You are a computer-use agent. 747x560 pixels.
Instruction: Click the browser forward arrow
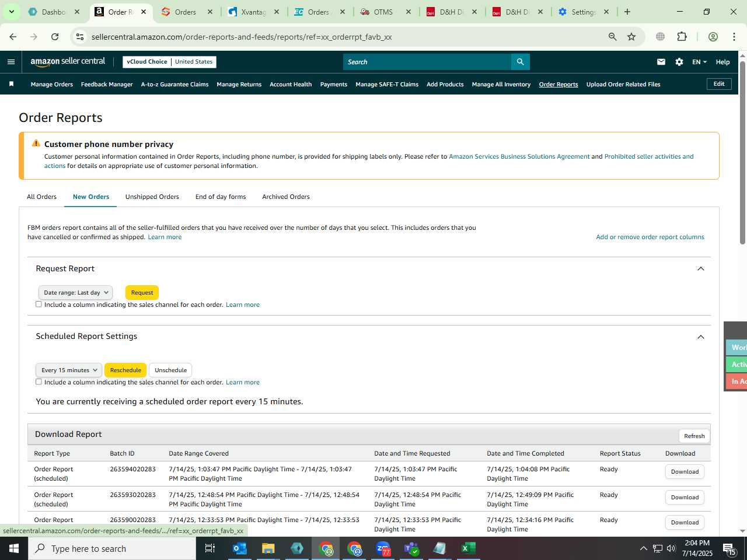click(34, 37)
